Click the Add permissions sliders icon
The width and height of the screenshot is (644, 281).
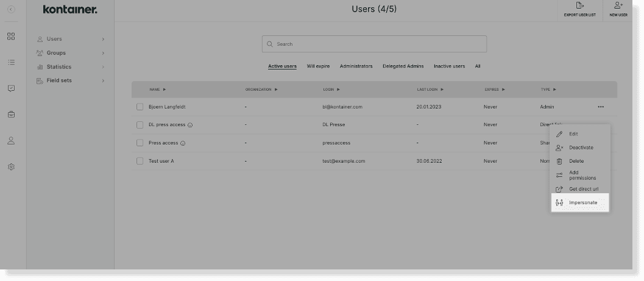pos(559,176)
